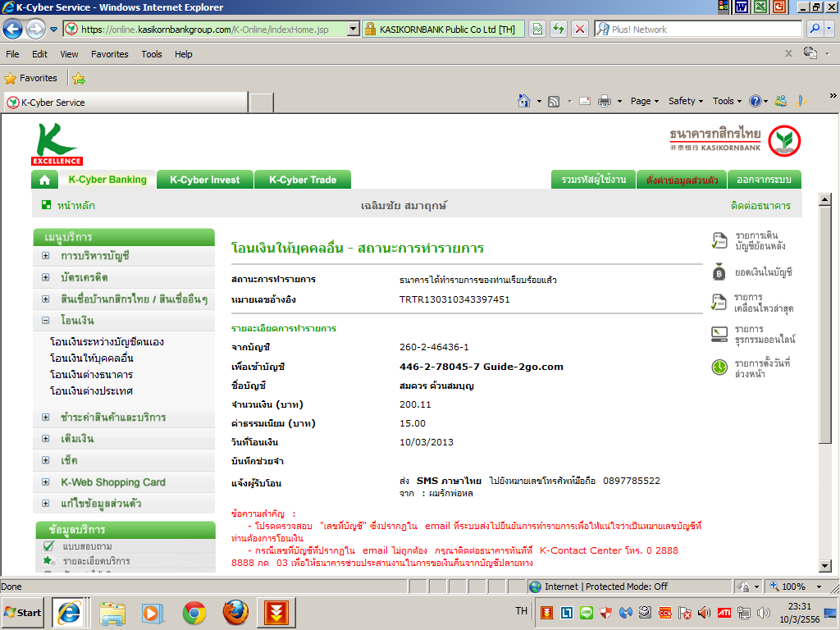The height and width of the screenshot is (630, 840).
Task: Open Windows Explorer folder on taskbar
Action: [112, 613]
